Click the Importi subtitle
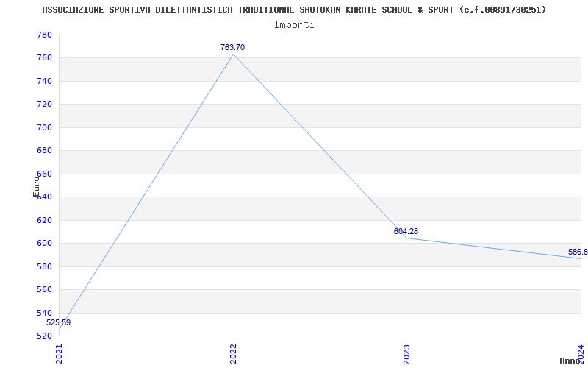This screenshot has width=588, height=368. point(294,25)
